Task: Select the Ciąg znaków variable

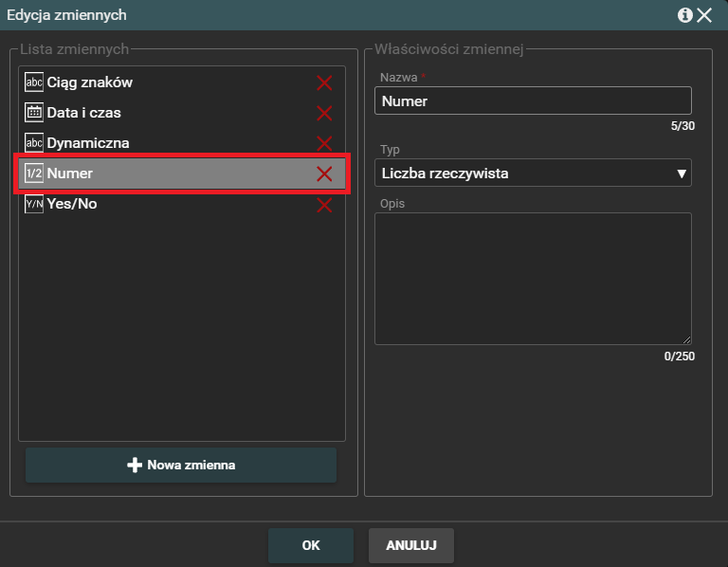Action: click(90, 82)
